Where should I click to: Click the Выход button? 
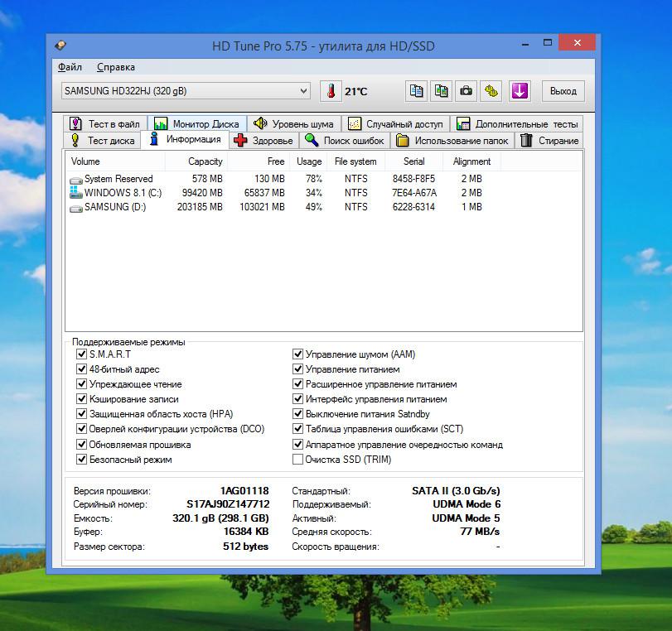[x=563, y=91]
